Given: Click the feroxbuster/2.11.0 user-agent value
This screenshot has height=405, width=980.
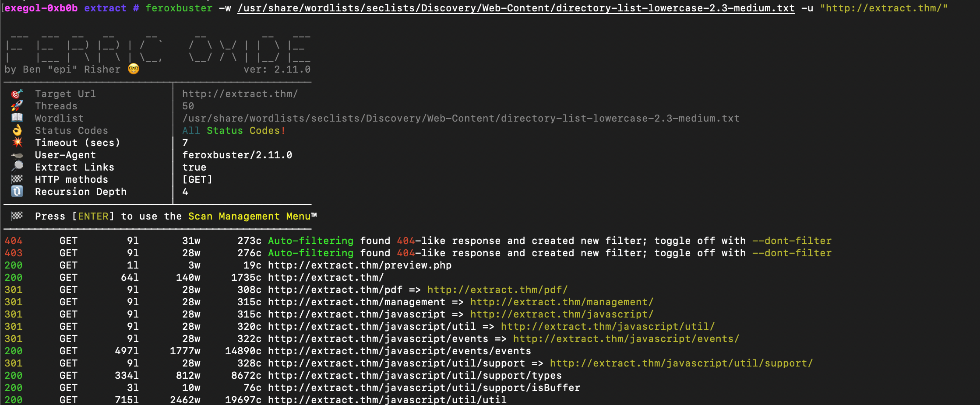Looking at the screenshot, I should 237,155.
